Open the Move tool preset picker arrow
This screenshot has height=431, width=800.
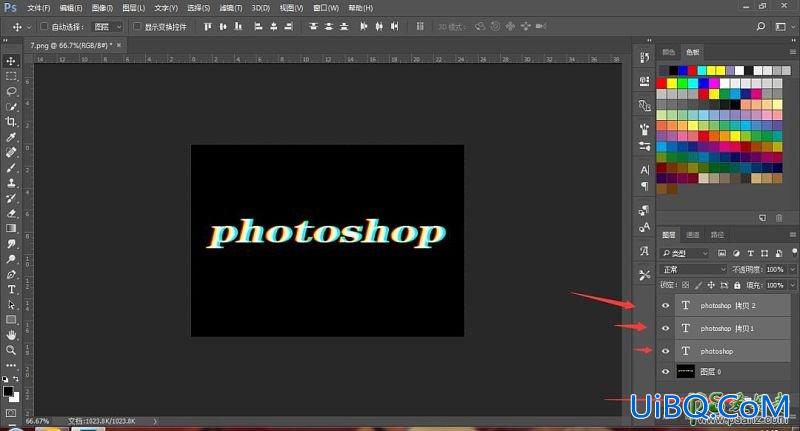click(x=29, y=27)
